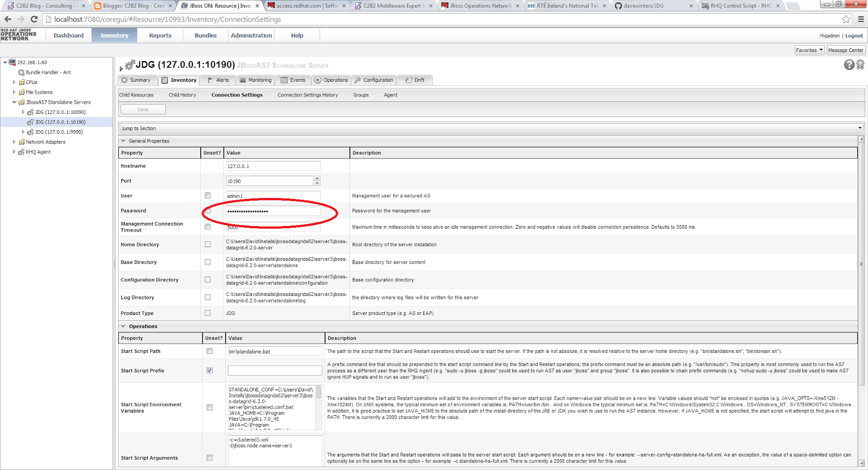Click the rhqadmin user link

coord(829,36)
